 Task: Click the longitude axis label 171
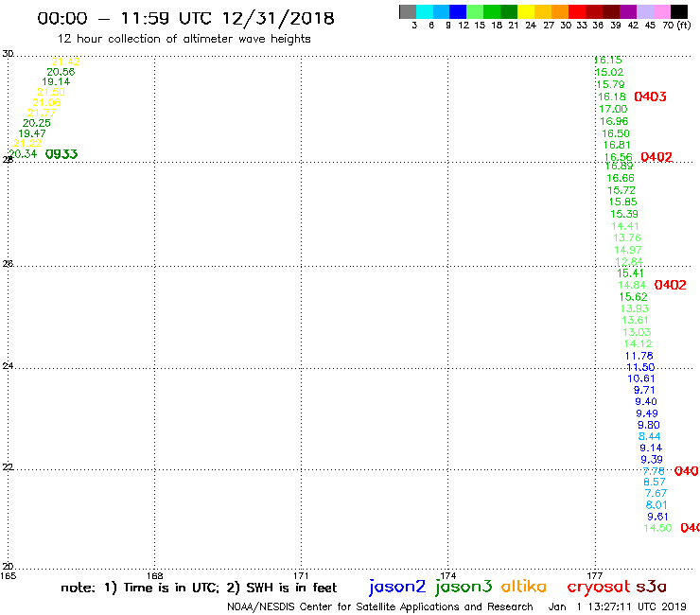pyautogui.click(x=301, y=575)
